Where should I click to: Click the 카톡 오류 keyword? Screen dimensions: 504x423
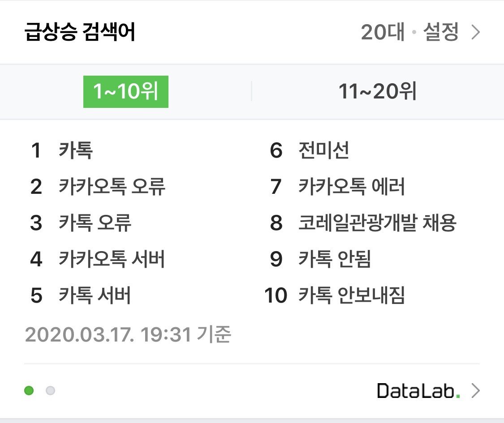[95, 223]
